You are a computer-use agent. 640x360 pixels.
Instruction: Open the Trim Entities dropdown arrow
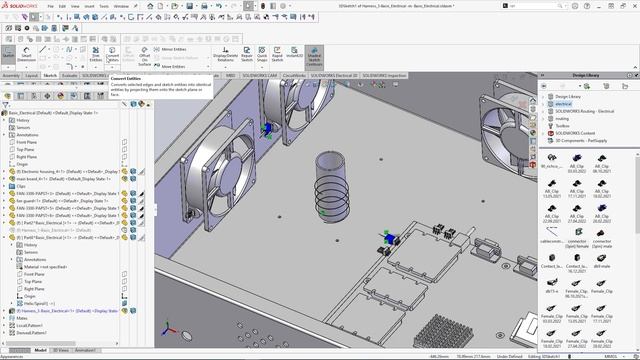coord(96,67)
